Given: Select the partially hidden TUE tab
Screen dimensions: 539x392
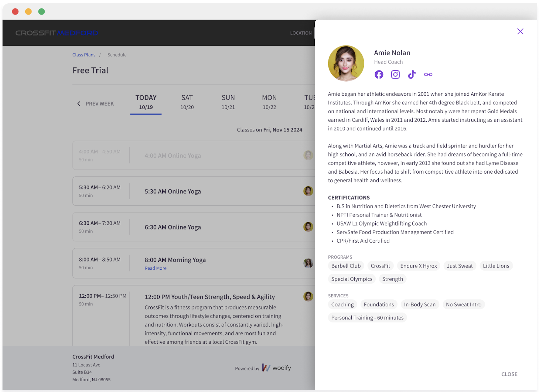Looking at the screenshot, I should click(309, 102).
